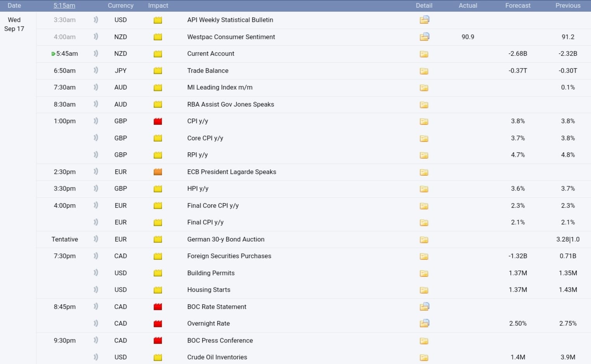Expand details for German 30-y Bond Auction
The width and height of the screenshot is (591, 364).
point(424,240)
